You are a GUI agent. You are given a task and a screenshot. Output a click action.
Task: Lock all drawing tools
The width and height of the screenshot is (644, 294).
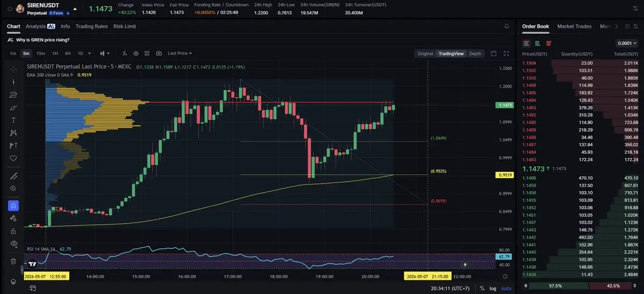tap(13, 231)
